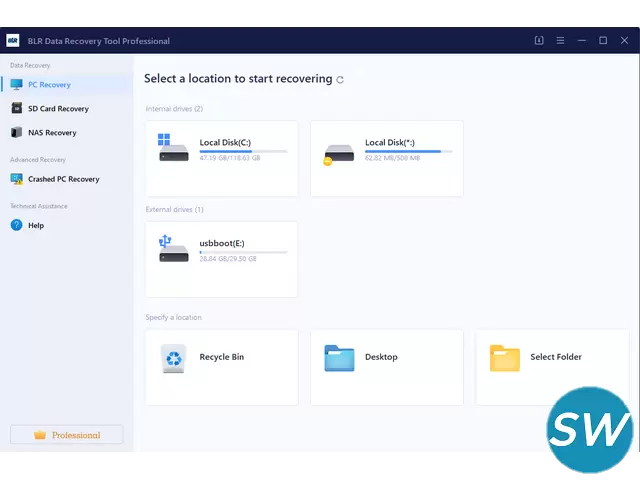Switch to SD Card Recovery section

58,109
